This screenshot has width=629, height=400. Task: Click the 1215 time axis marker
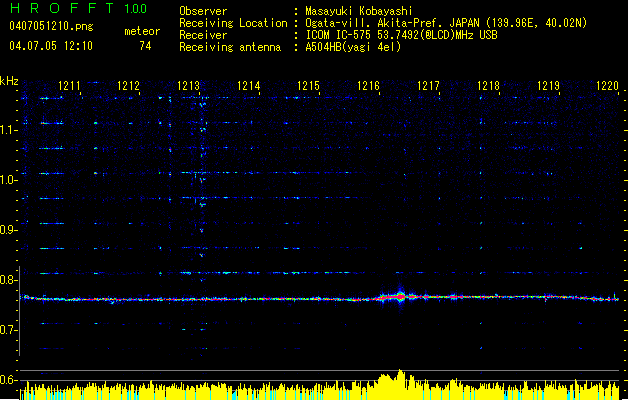[x=308, y=86]
